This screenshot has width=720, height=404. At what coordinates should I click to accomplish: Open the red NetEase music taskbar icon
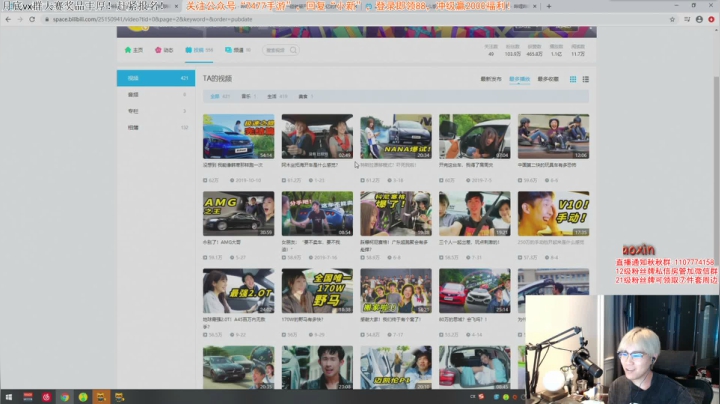[x=46, y=397]
